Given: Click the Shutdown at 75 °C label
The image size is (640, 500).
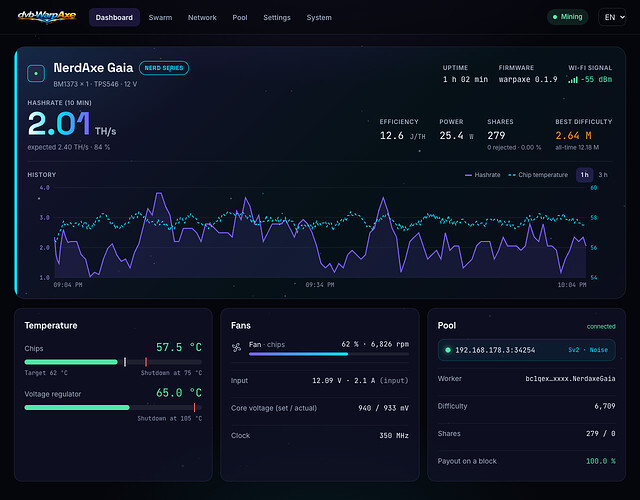Looking at the screenshot, I should coord(171,373).
